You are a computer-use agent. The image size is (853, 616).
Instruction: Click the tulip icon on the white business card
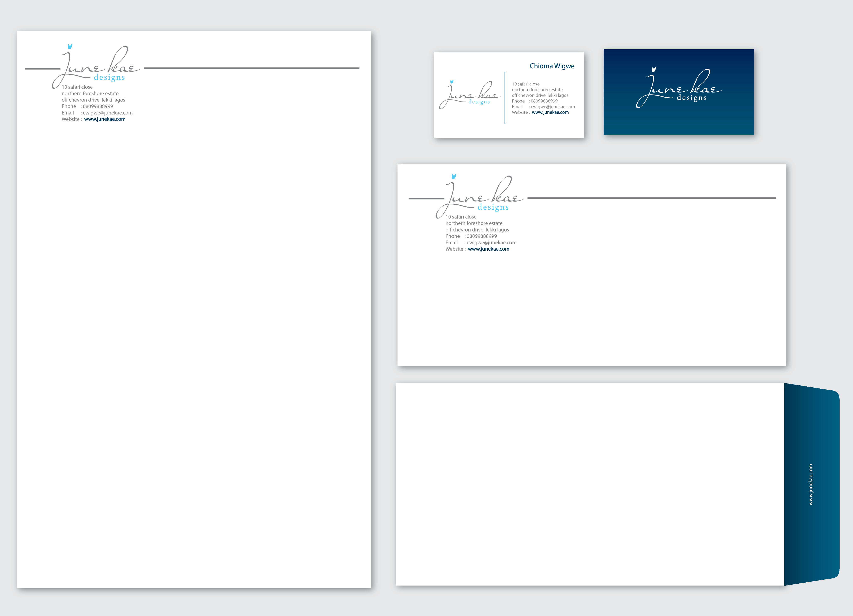tap(452, 82)
